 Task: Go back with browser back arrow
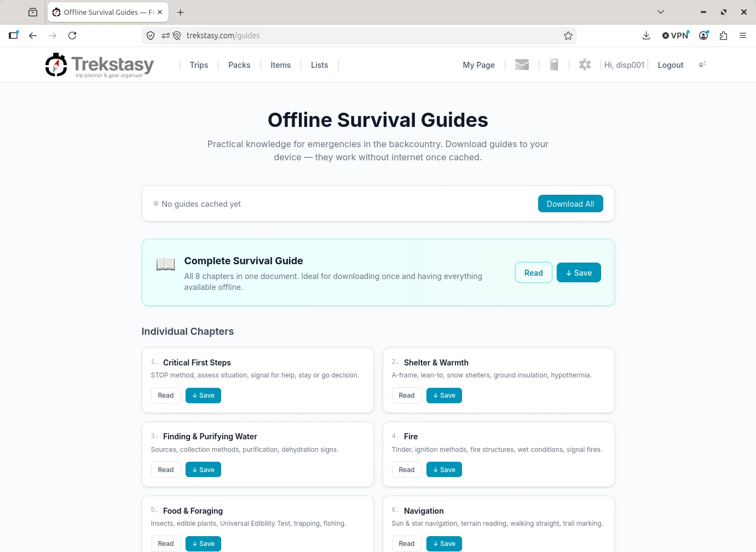pos(33,36)
